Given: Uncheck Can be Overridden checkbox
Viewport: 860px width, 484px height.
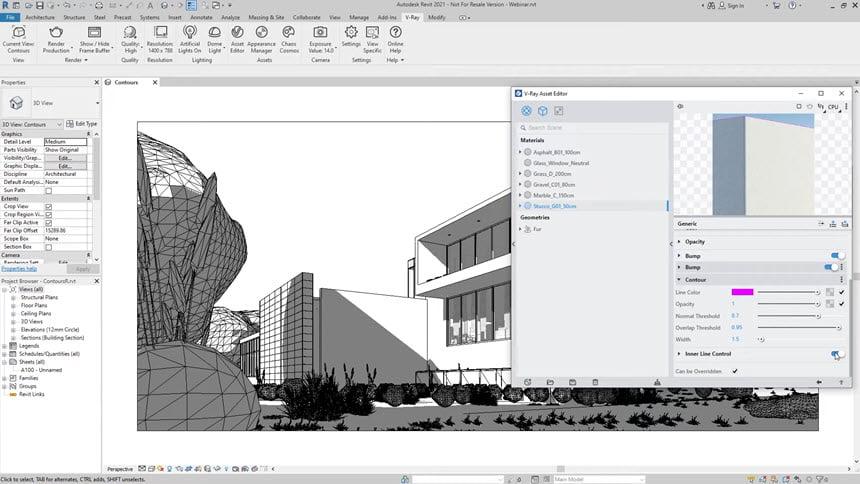Looking at the screenshot, I should (735, 372).
